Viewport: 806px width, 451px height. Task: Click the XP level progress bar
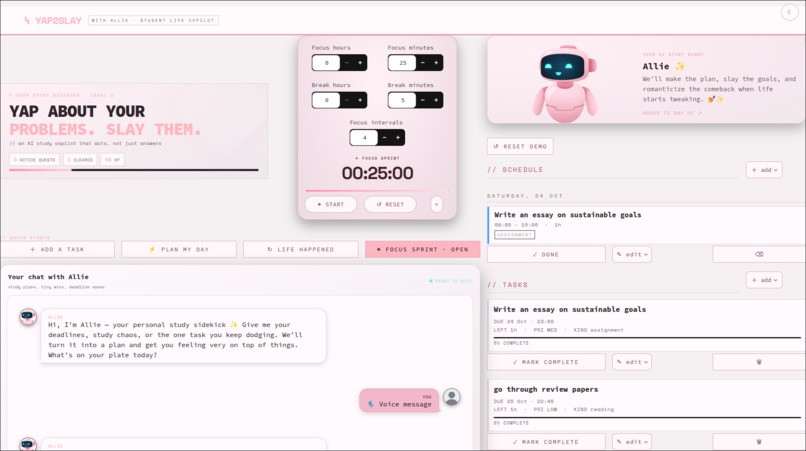tap(134, 170)
